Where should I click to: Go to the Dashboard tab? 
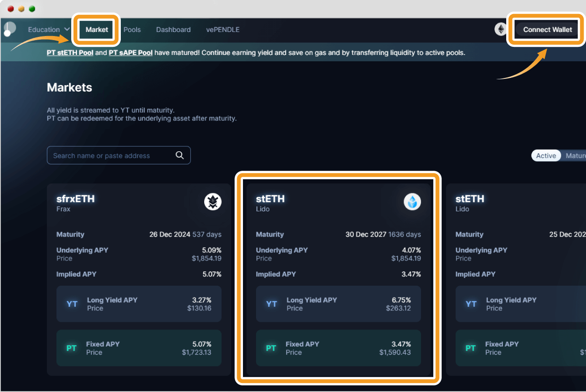coord(173,30)
